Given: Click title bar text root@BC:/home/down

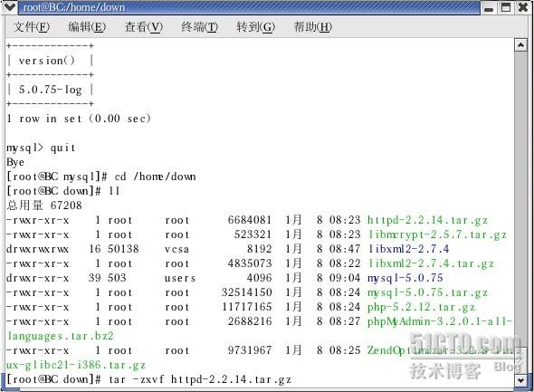Looking at the screenshot, I should 74,7.
